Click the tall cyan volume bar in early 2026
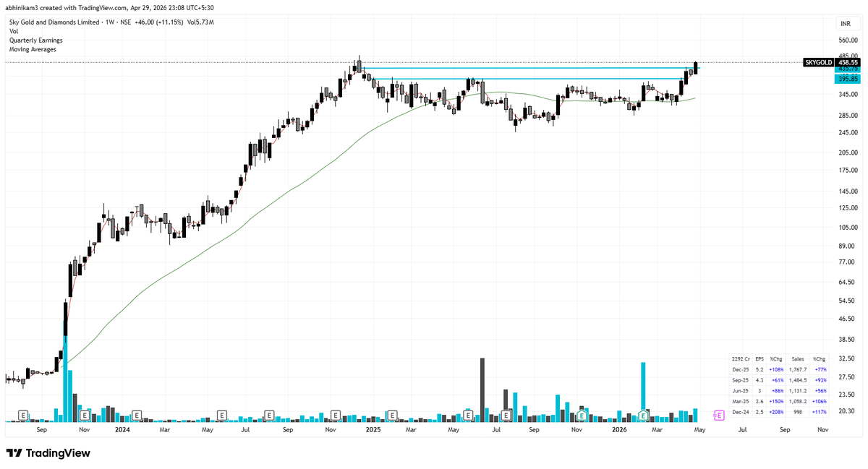The image size is (868, 469). click(x=642, y=387)
